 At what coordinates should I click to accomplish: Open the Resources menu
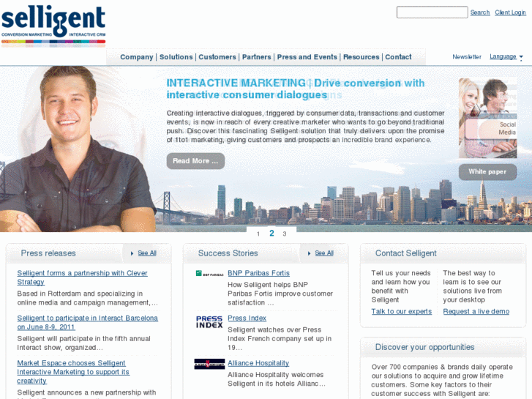(361, 57)
